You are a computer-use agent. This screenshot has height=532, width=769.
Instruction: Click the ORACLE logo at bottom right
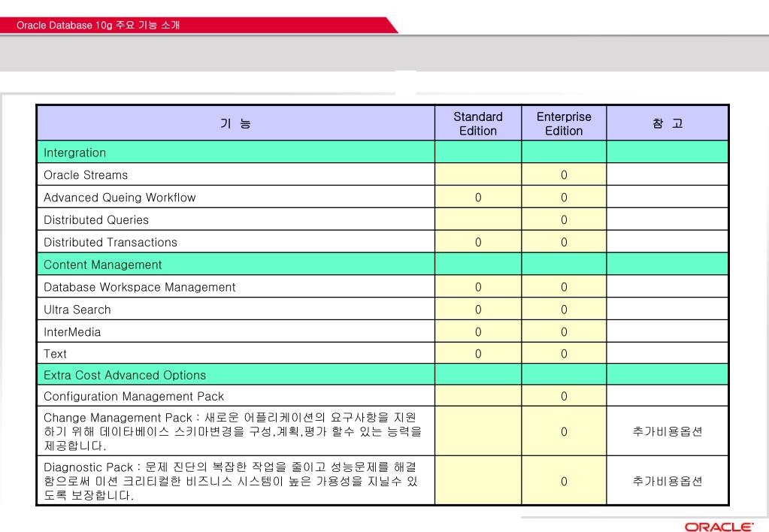click(719, 527)
